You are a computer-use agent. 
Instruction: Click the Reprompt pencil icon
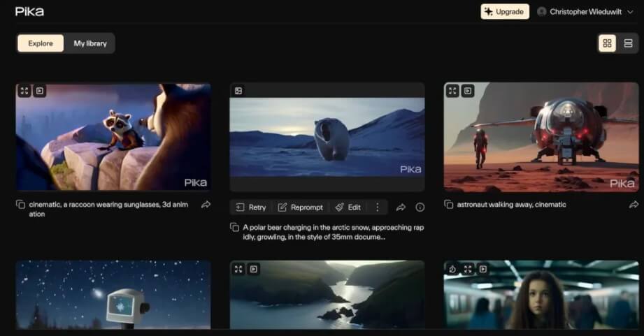click(x=282, y=207)
